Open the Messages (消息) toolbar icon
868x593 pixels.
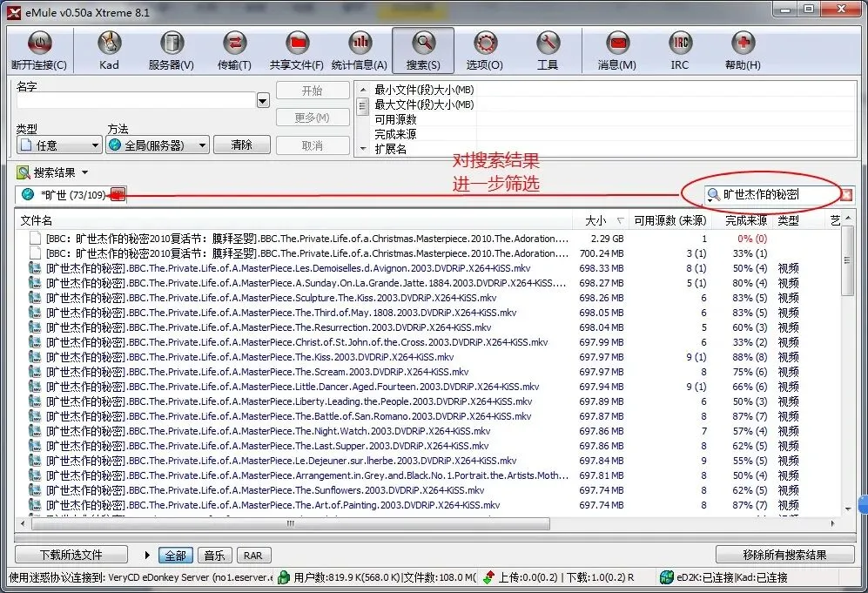(x=617, y=44)
